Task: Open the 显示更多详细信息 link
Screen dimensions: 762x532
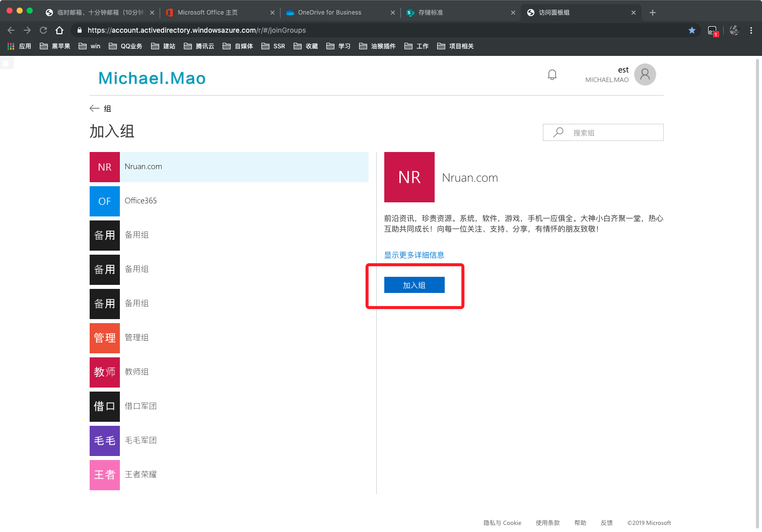Action: coord(414,255)
